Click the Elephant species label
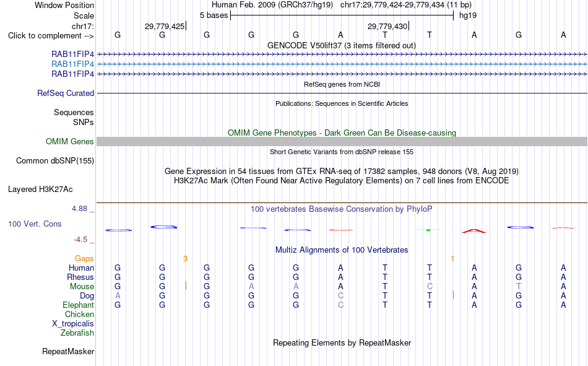This screenshot has height=366, width=588. [79, 305]
